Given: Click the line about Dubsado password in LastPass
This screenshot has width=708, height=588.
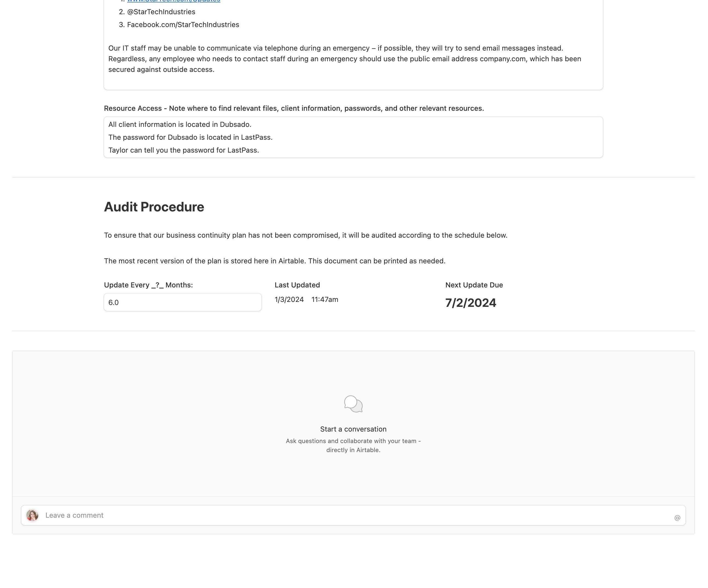Looking at the screenshot, I should pyautogui.click(x=190, y=137).
